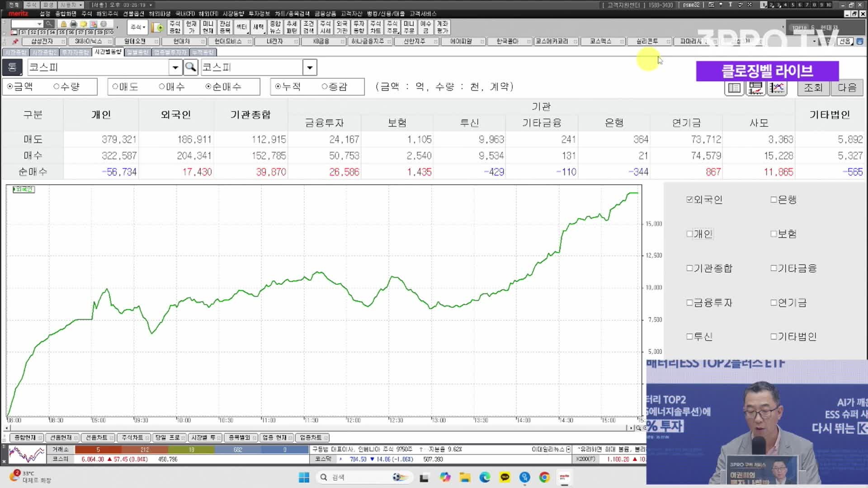Expand the 코스피 market dropdown arrow
Viewport: 868px width, 488px height.
pyautogui.click(x=310, y=67)
